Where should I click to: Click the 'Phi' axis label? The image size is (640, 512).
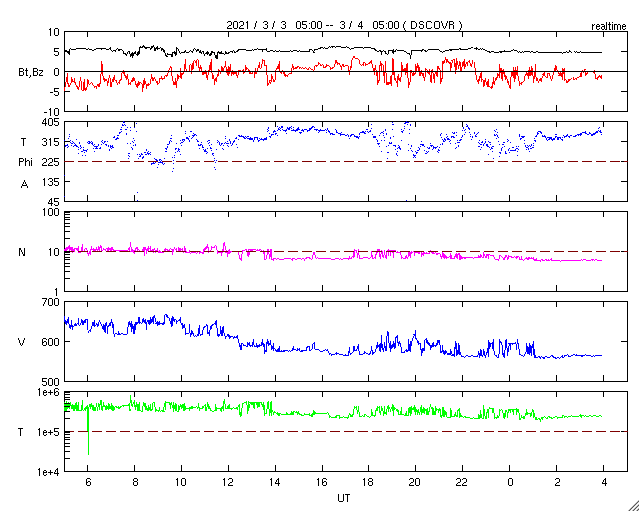click(x=24, y=163)
